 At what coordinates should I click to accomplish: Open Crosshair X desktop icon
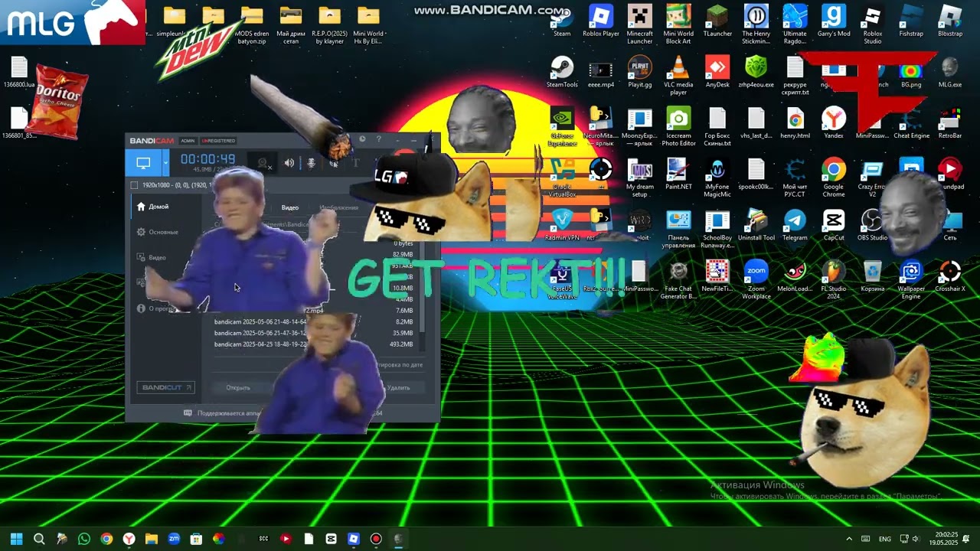(950, 277)
